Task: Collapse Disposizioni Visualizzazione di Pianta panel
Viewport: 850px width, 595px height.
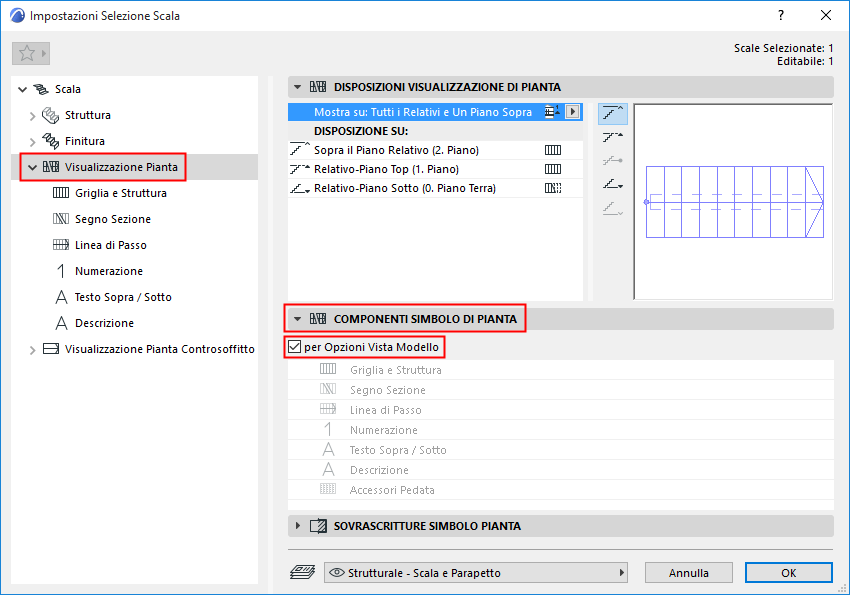Action: (297, 87)
